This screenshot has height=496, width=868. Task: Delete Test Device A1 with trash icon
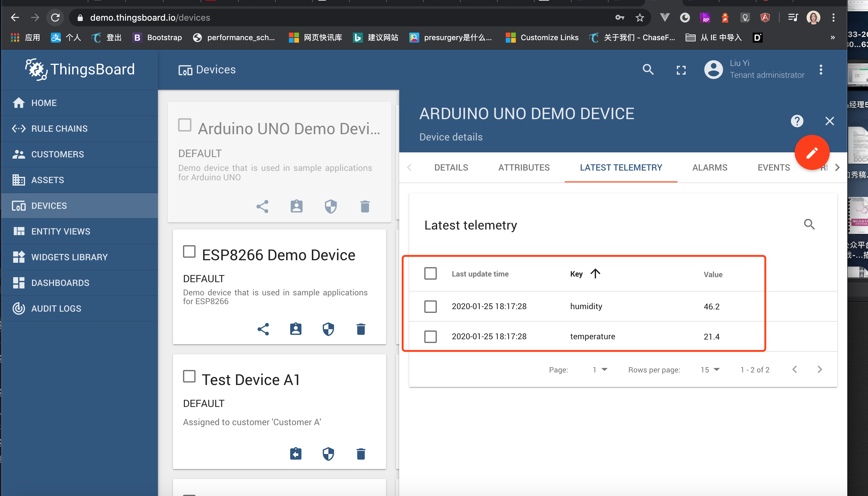[x=361, y=454]
